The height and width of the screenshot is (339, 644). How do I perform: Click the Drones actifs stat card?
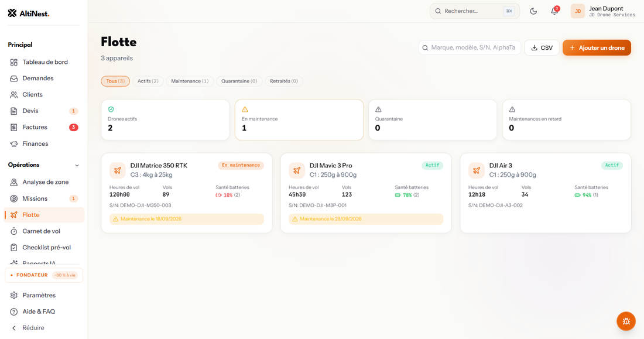[165, 120]
